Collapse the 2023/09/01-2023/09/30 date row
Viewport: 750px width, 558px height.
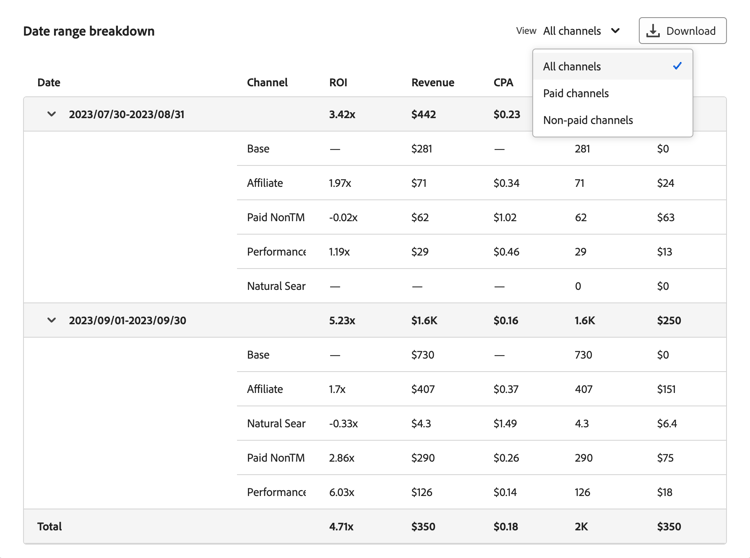(52, 321)
